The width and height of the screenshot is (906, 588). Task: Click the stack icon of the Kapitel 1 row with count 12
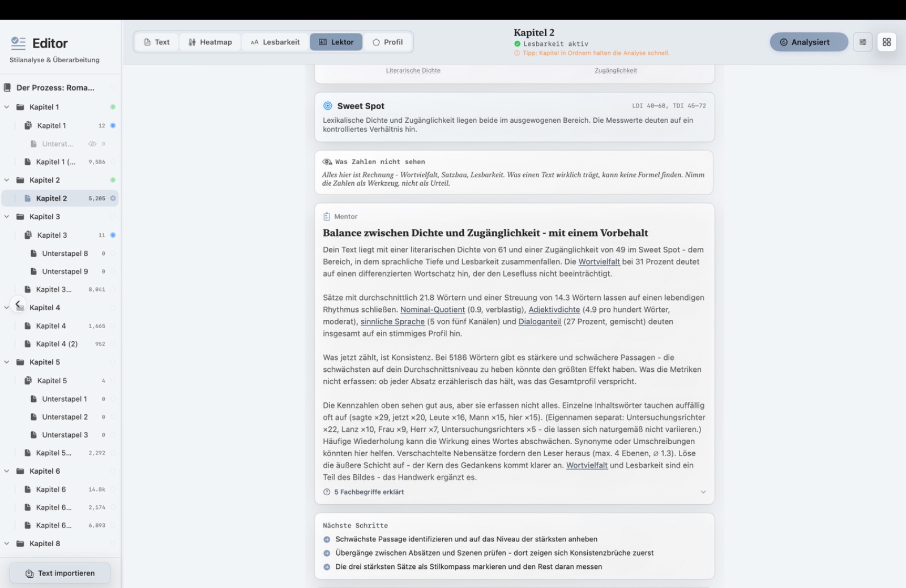coord(28,126)
